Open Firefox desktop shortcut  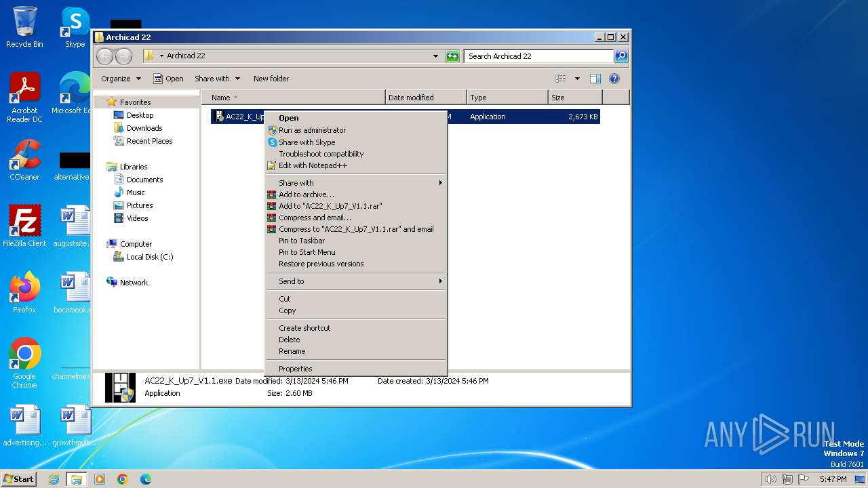click(24, 293)
